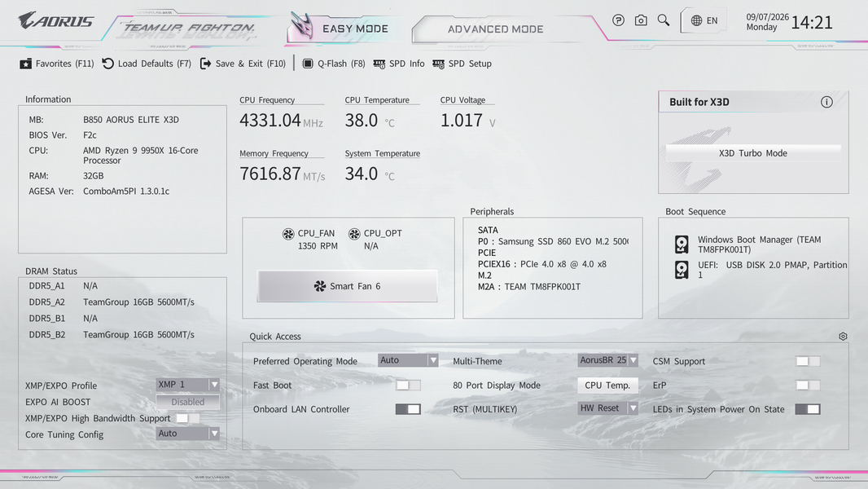The width and height of the screenshot is (868, 489).
Task: Click the Load Defaults (F7) icon
Action: tap(108, 64)
